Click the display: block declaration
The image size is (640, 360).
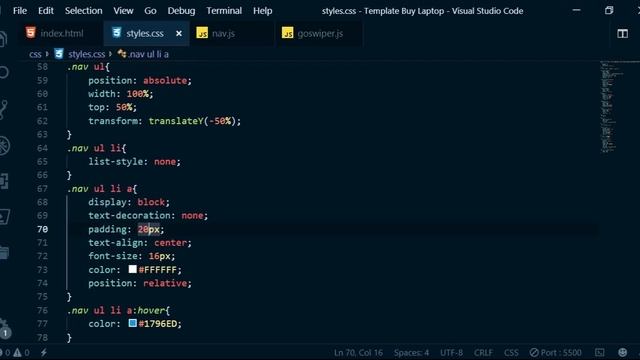tap(129, 202)
